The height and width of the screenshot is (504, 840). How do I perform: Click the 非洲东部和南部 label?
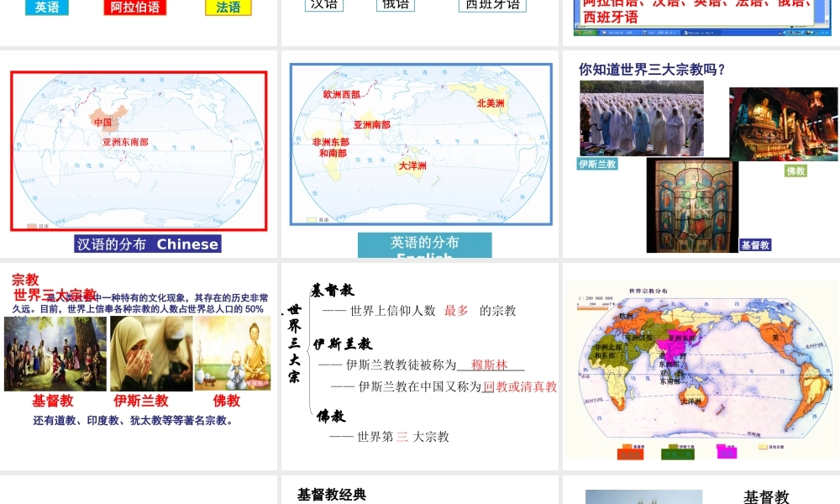point(331,147)
